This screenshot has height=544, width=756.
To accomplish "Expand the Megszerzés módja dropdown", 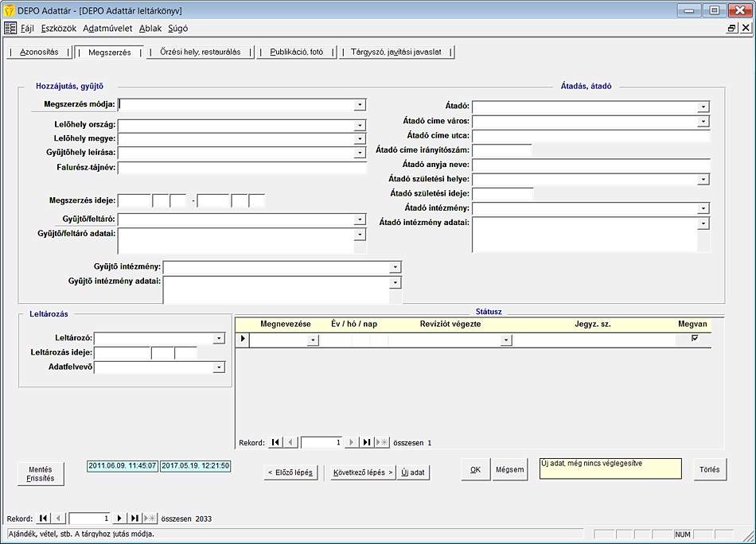I will (360, 104).
